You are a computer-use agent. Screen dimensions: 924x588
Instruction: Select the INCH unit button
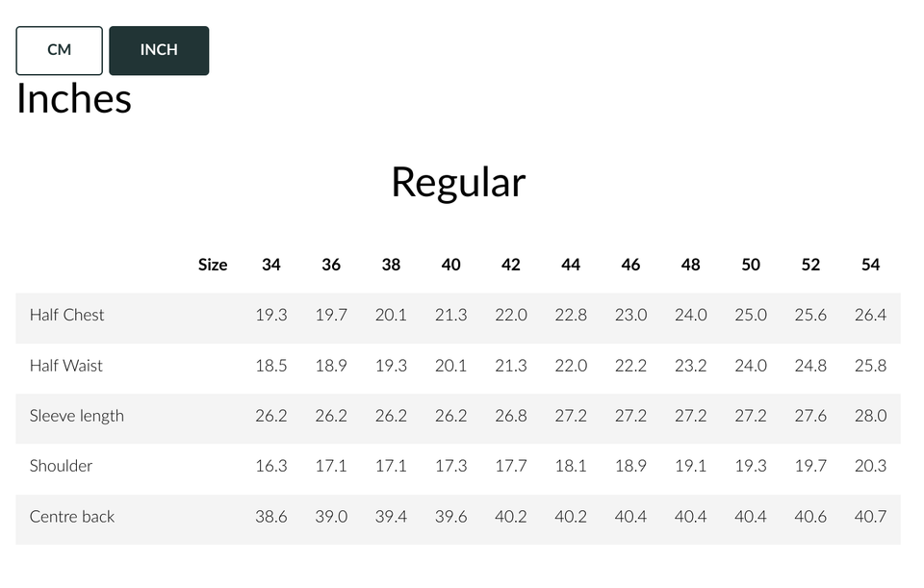pyautogui.click(x=159, y=50)
